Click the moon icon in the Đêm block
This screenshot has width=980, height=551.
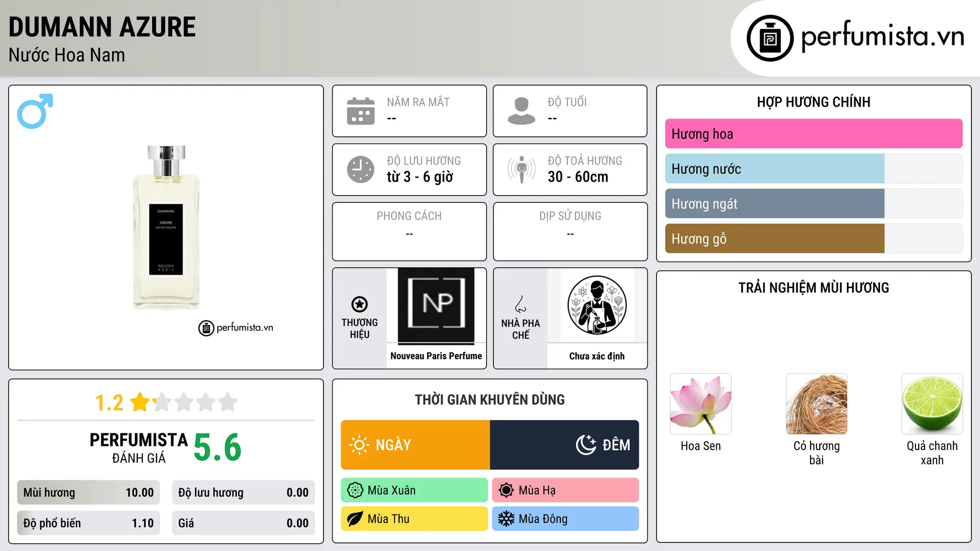[586, 445]
